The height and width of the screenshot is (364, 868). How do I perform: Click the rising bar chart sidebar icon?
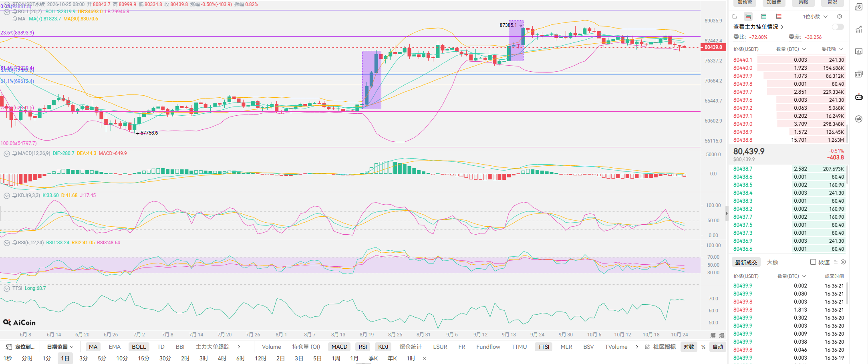(859, 29)
